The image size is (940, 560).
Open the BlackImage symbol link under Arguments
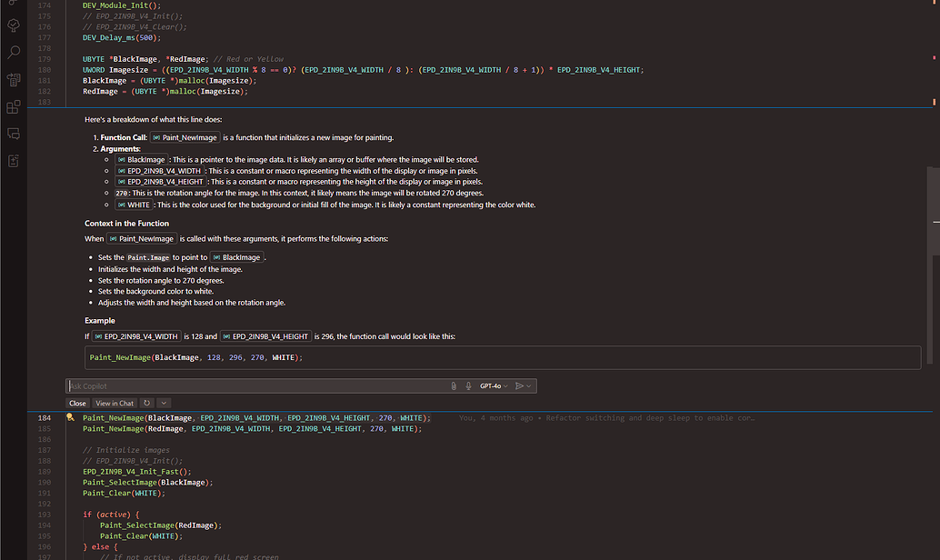[142, 159]
